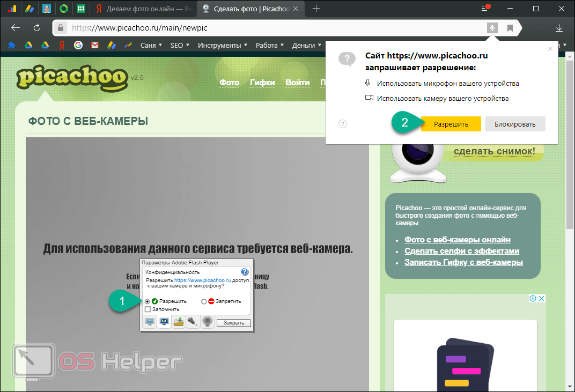Screen dimensions: 575x392
Task: Open the Гифки site menu item
Action: pyautogui.click(x=262, y=83)
